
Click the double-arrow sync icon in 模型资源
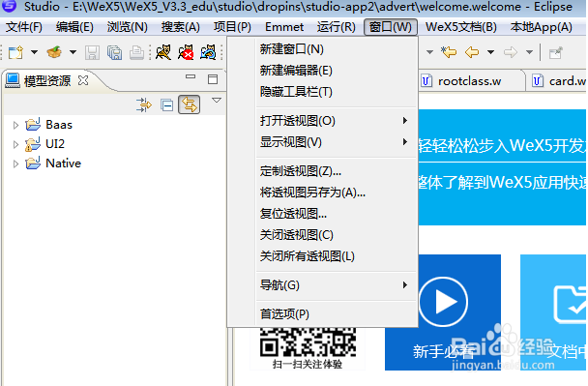point(144,105)
